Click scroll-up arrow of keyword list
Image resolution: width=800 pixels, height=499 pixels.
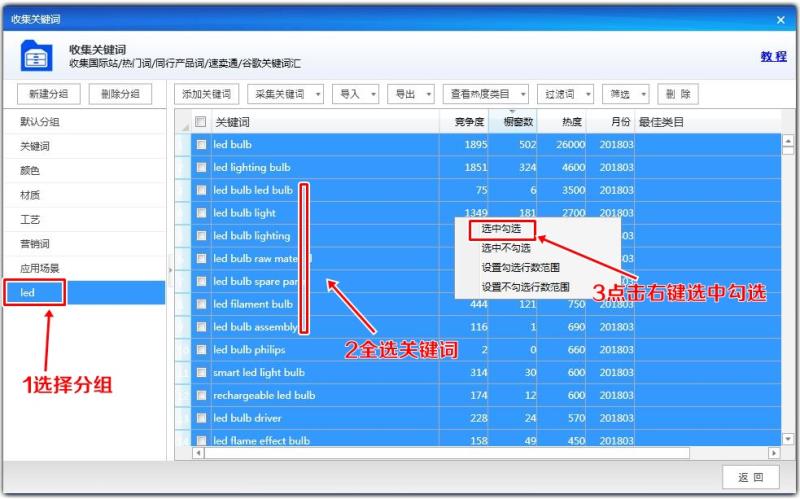pyautogui.click(x=788, y=141)
